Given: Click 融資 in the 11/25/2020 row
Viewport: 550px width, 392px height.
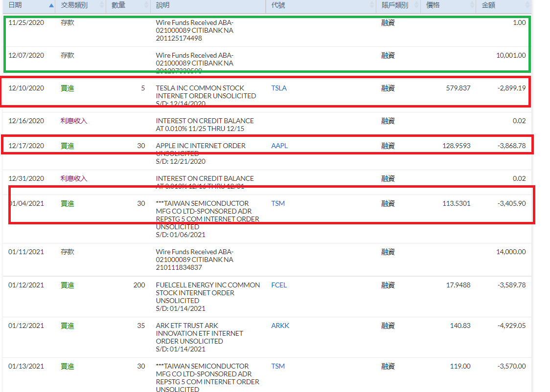Looking at the screenshot, I should coord(388,23).
